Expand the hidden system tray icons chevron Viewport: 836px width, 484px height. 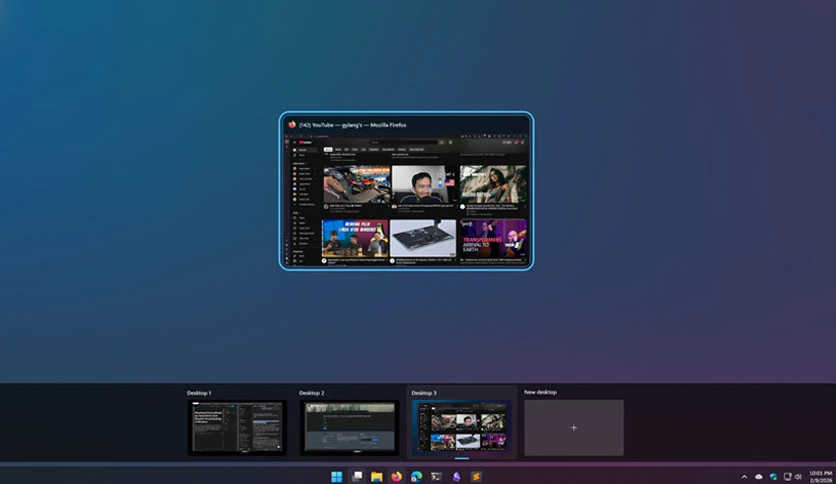coord(744,477)
